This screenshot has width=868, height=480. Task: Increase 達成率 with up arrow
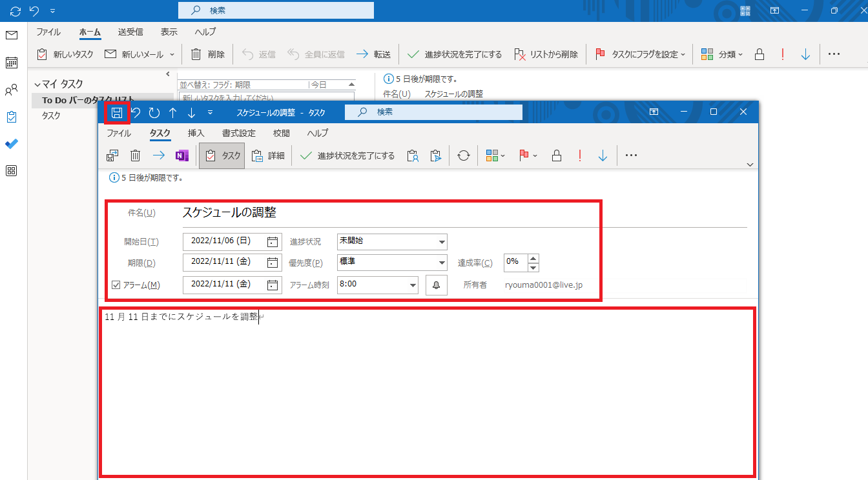(533, 259)
